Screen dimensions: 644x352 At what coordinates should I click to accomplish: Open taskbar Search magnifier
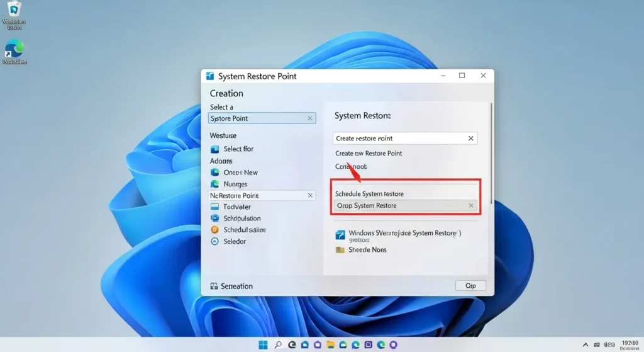pos(278,344)
